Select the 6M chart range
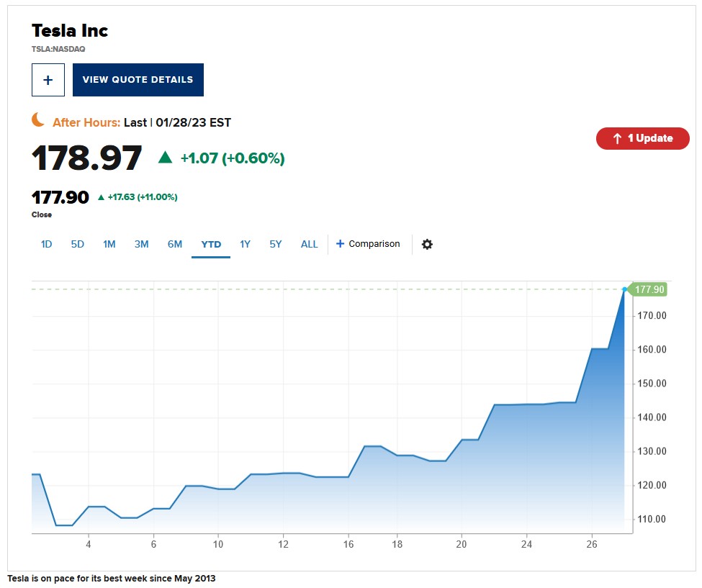Screen dimensions: 702x588 coord(175,244)
